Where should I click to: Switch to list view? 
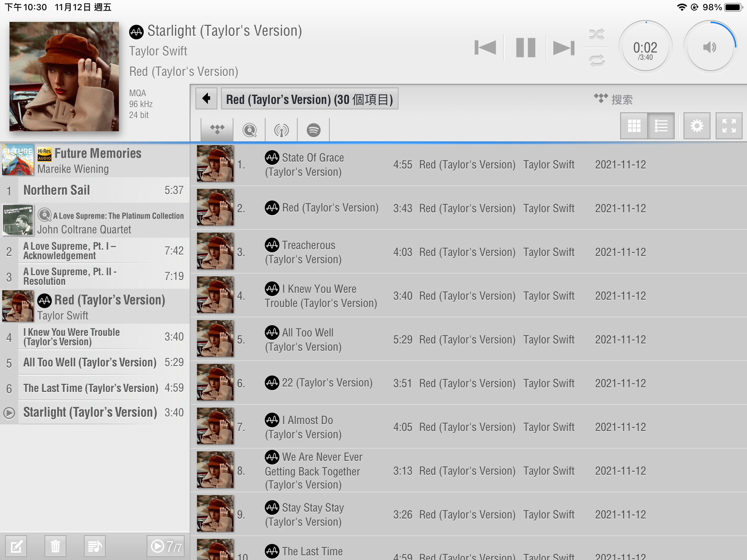pos(661,126)
